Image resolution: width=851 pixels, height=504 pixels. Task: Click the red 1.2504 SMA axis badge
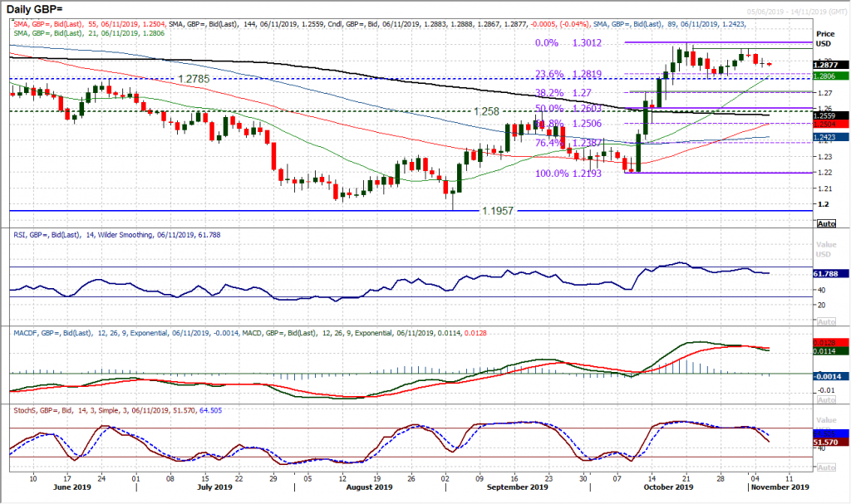pyautogui.click(x=825, y=123)
